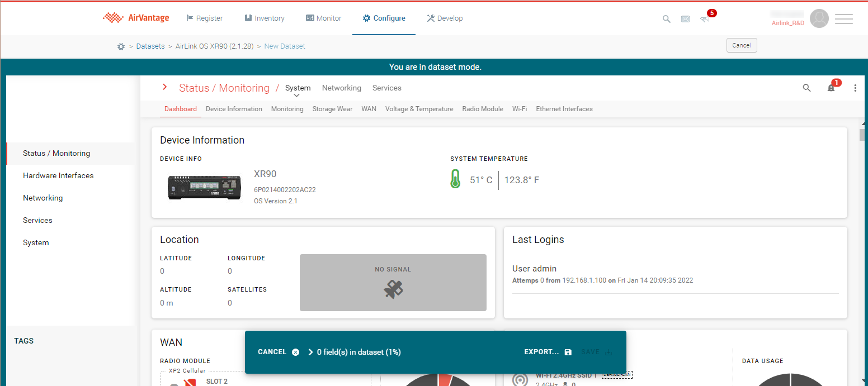This screenshot has height=386, width=868.
Task: Click the Cancel button in breadcrumb bar
Action: (x=741, y=45)
